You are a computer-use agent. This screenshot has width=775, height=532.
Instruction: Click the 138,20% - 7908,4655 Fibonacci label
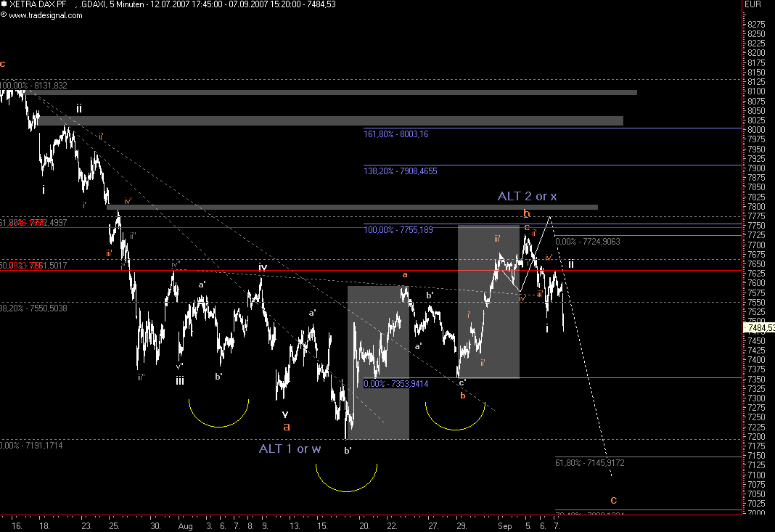point(401,171)
